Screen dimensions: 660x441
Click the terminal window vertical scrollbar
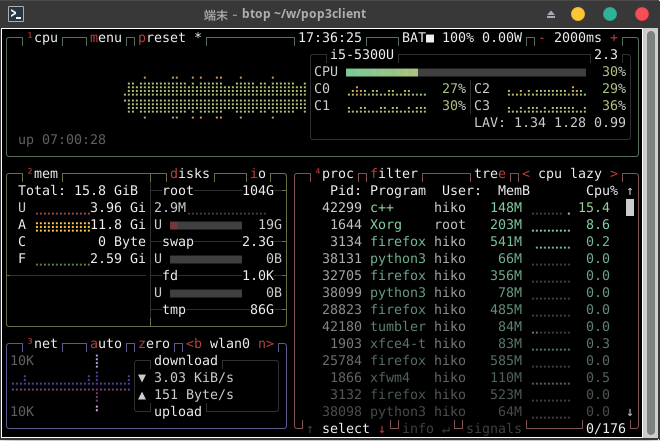(651, 233)
